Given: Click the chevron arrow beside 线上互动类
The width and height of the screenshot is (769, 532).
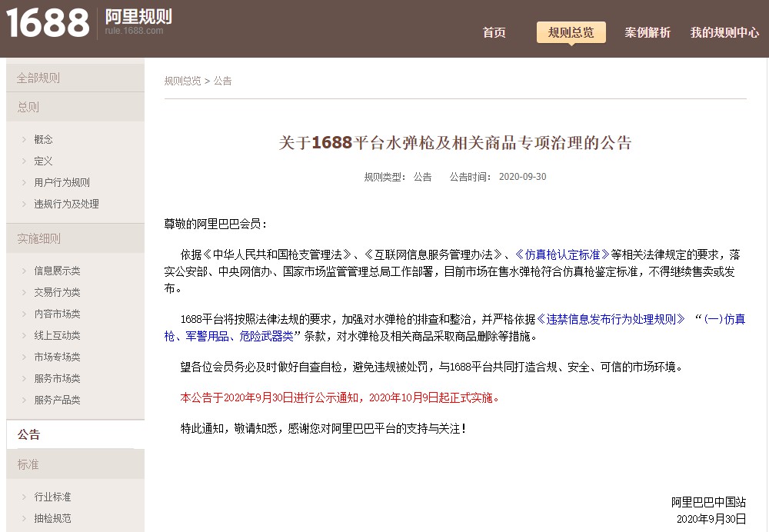Looking at the screenshot, I should pyautogui.click(x=24, y=335).
